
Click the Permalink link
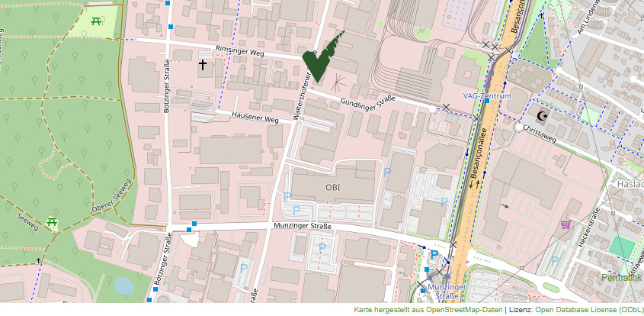(622, 277)
